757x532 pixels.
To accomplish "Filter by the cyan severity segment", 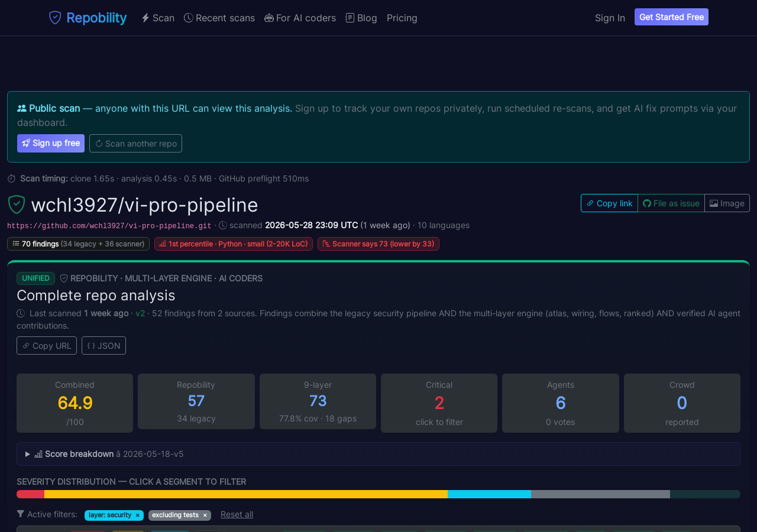I will click(489, 494).
